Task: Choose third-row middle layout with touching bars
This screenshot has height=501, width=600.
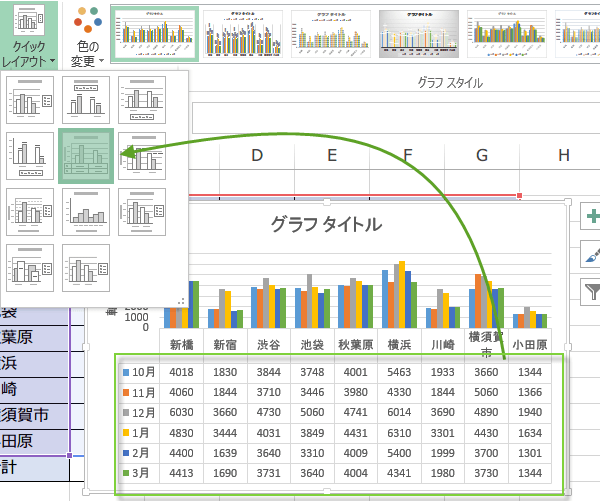Action: [x=86, y=212]
